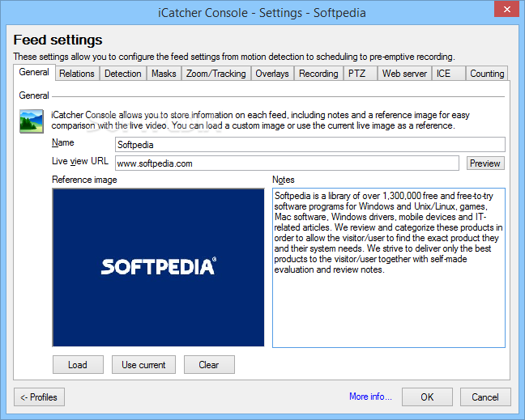Cancel the settings dialog
Image resolution: width=525 pixels, height=420 pixels.
coord(485,397)
